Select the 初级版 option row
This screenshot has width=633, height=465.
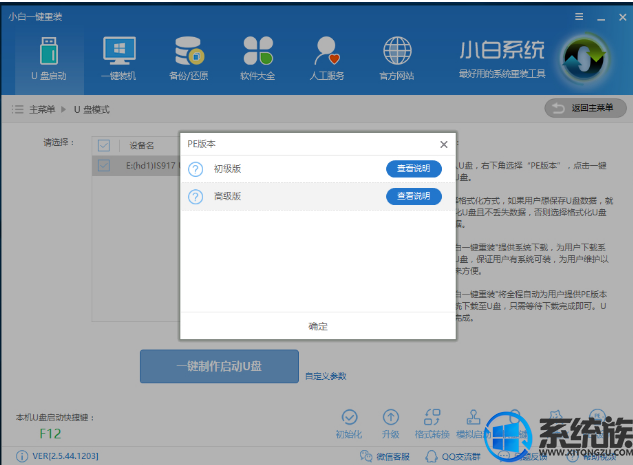point(318,169)
